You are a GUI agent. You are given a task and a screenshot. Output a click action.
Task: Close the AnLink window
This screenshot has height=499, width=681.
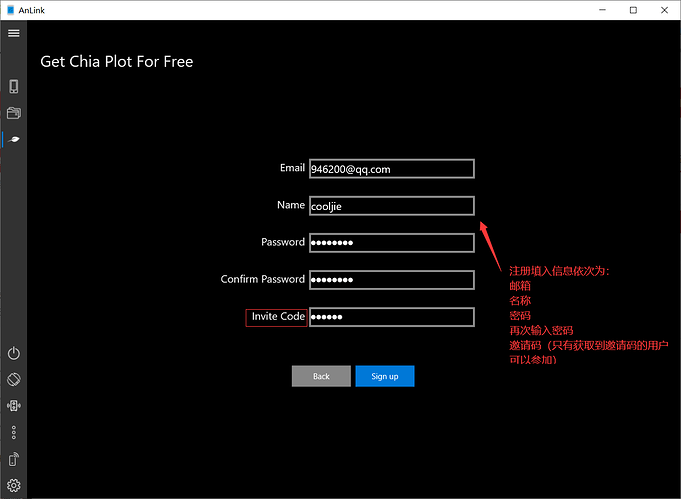pyautogui.click(x=664, y=10)
